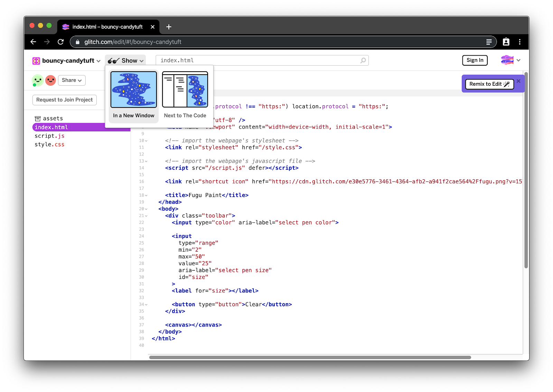Select the index.html browser tab
553x392 pixels.
click(107, 27)
